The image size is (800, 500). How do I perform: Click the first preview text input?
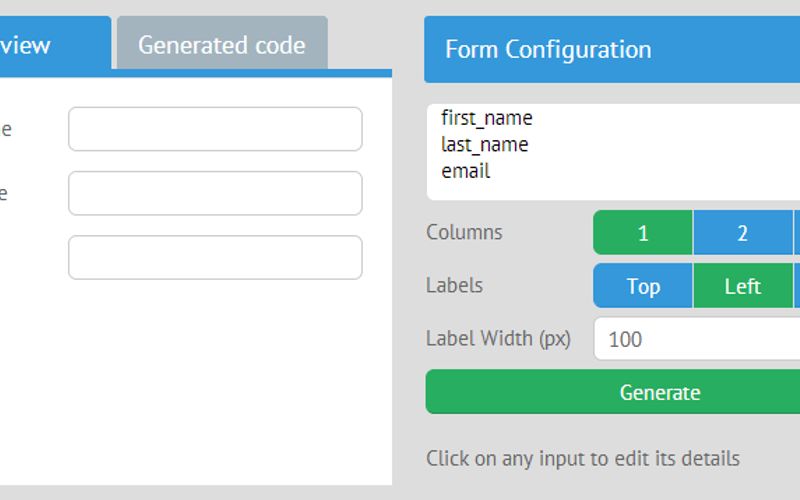click(x=215, y=129)
